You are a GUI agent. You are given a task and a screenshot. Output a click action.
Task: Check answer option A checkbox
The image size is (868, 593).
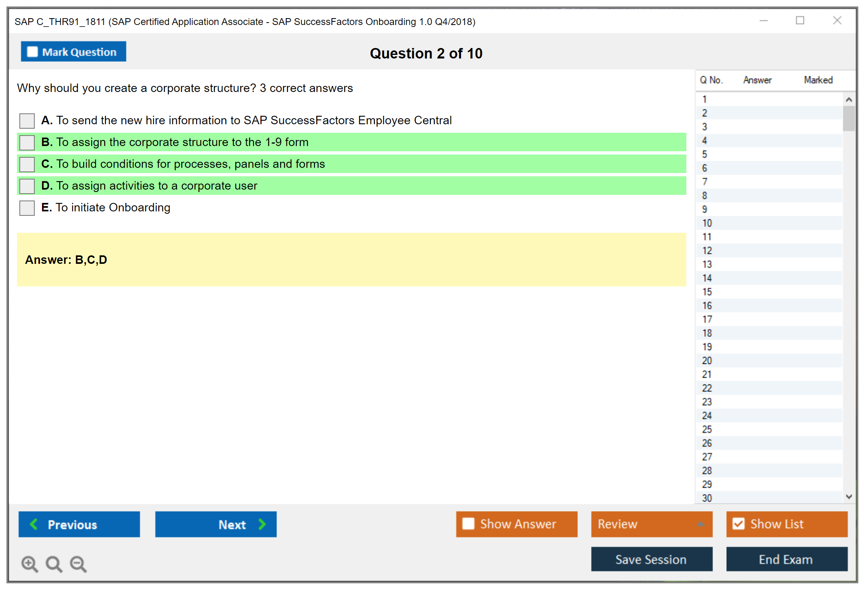[27, 121]
